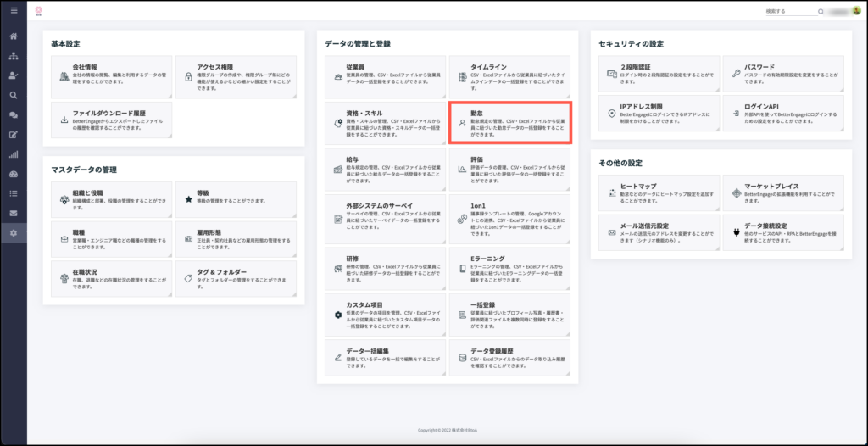
Task: Open the magnifier search icon in the sidebar
Action: pyautogui.click(x=14, y=95)
